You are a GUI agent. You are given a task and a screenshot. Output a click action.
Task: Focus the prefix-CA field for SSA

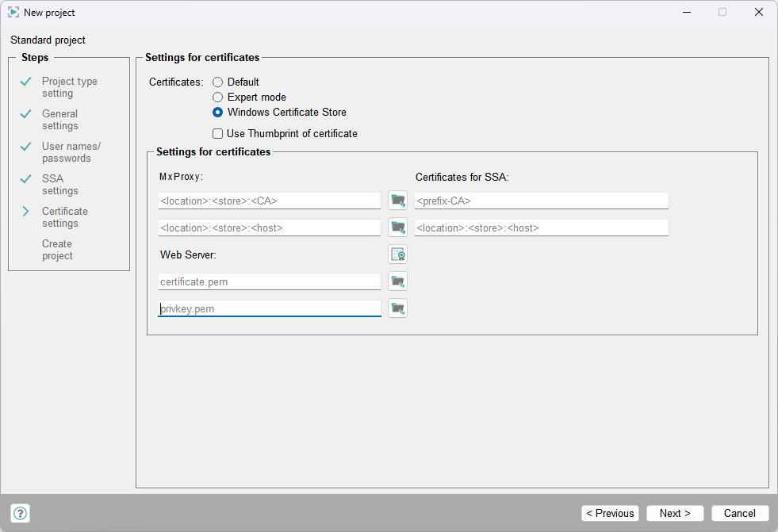coord(541,201)
